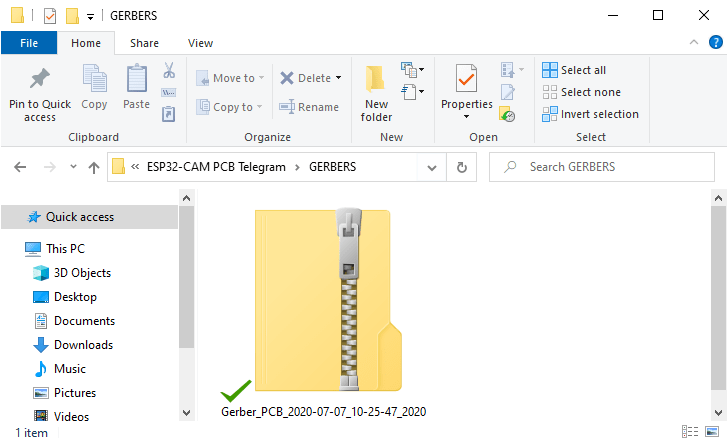Click the Up one level arrow
The width and height of the screenshot is (728, 445).
94,167
